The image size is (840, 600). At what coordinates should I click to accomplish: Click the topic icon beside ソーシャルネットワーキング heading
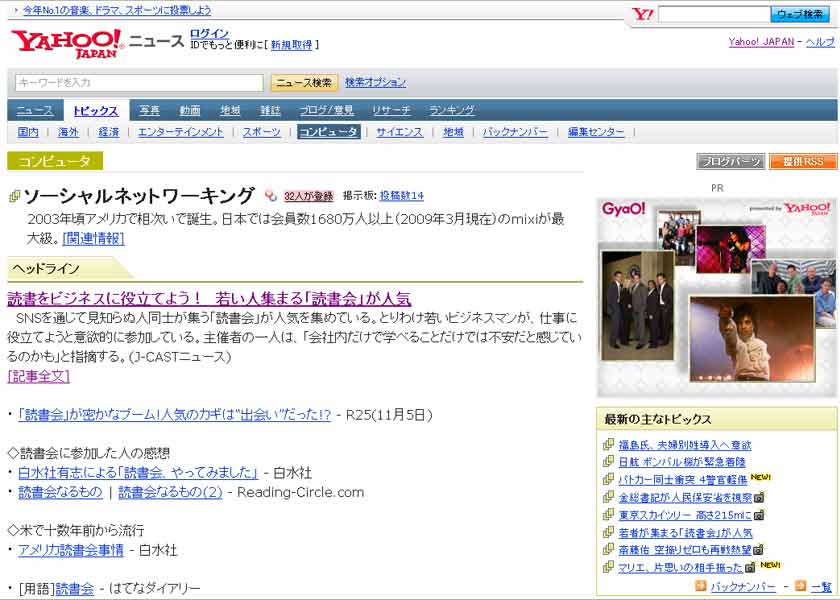(x=14, y=196)
